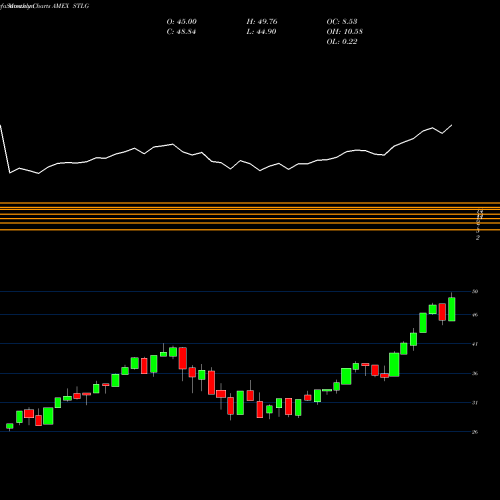Click the 31 price axis label
Screen dimensions: 500x500
[475, 403]
